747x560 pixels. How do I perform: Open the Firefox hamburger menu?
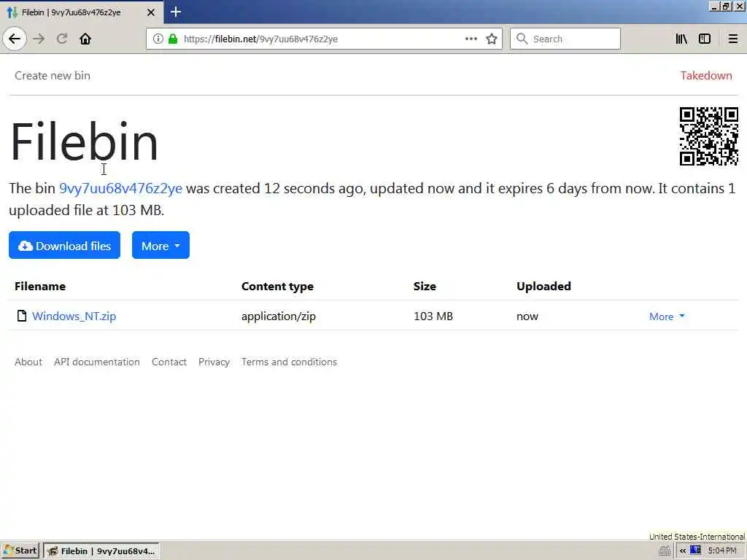tap(732, 39)
